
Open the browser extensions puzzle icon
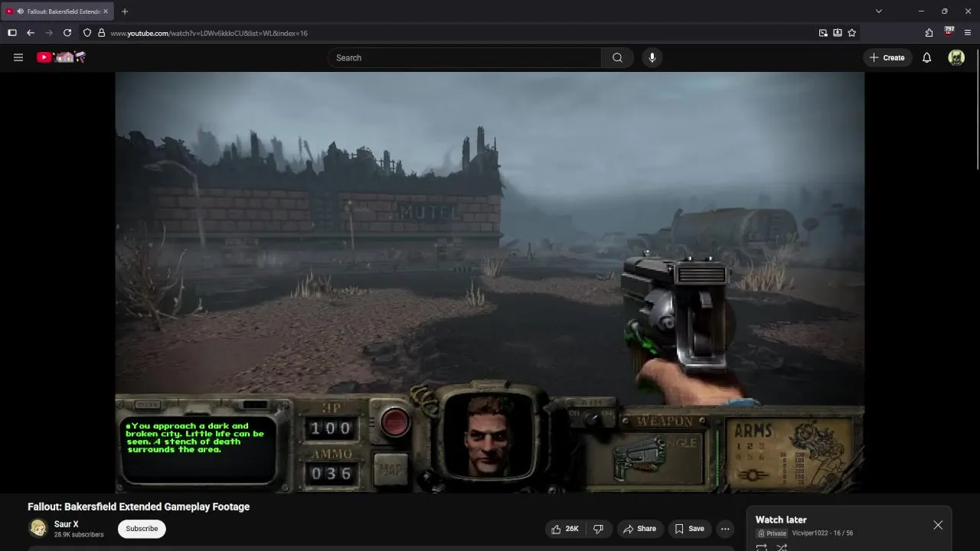coord(929,33)
